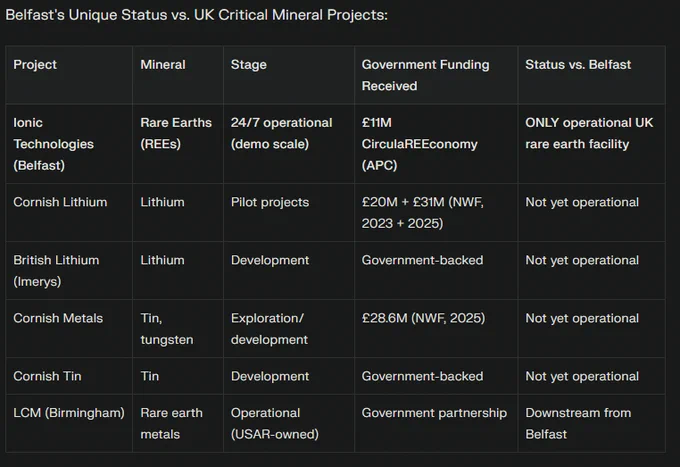Select the LCM (Birmingham) project cell
This screenshot has width=680, height=467.
point(69,423)
